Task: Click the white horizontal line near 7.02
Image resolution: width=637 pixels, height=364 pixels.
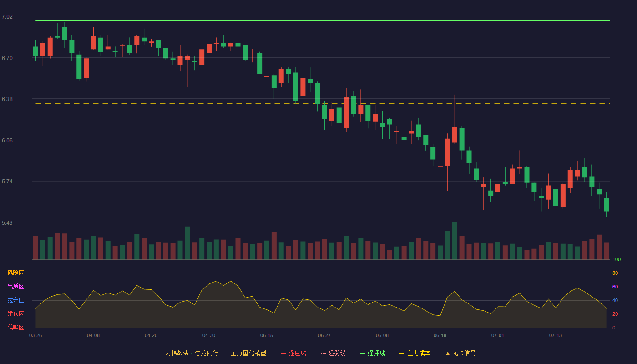Action: click(323, 20)
